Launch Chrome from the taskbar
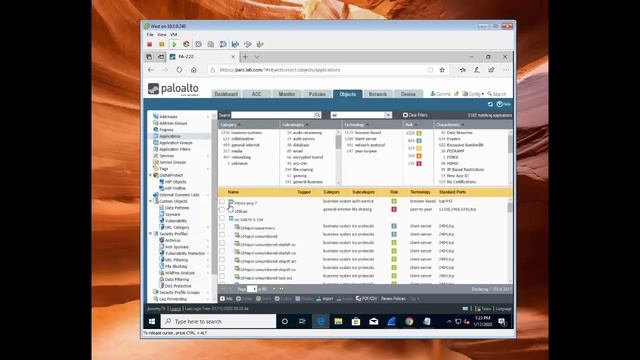This screenshot has height=360, width=640. pos(409,322)
